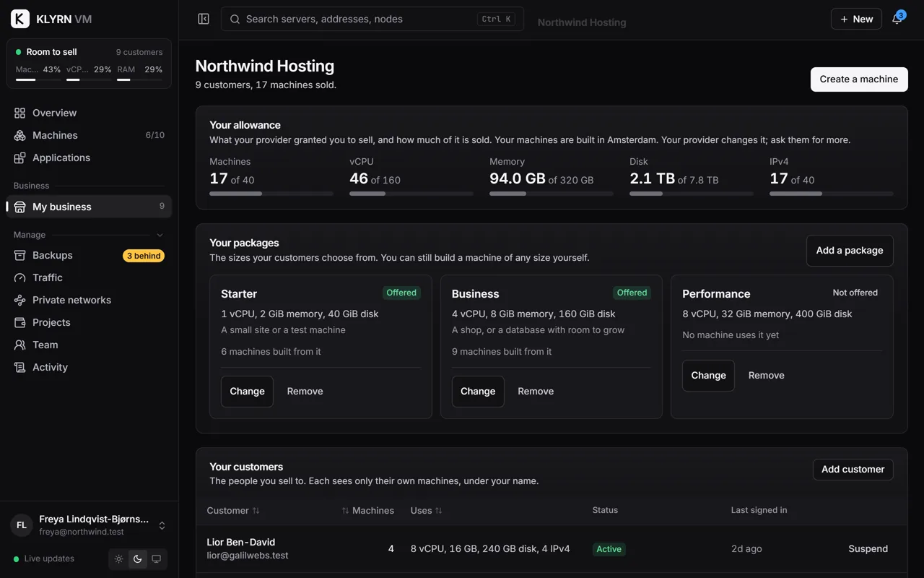924x578 pixels.
Task: Remove the Business package
Action: 536,392
